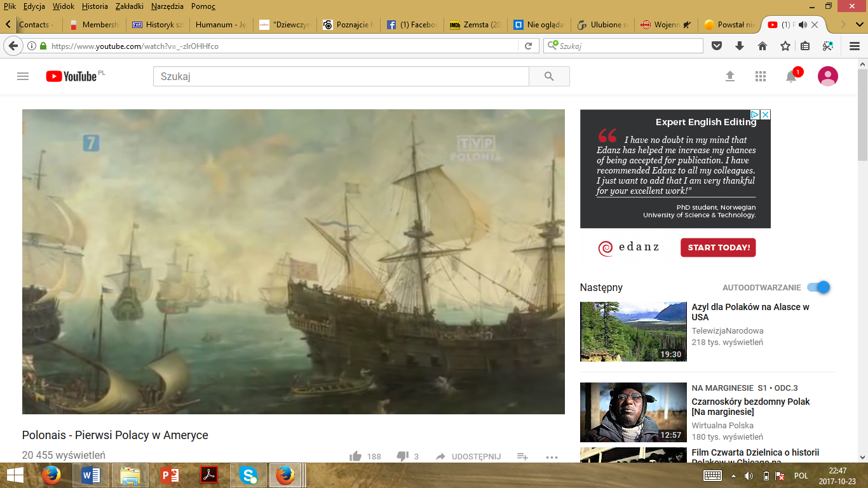Switch to the Facebook tab
Image resolution: width=868 pixels, height=488 pixels.
pyautogui.click(x=412, y=25)
